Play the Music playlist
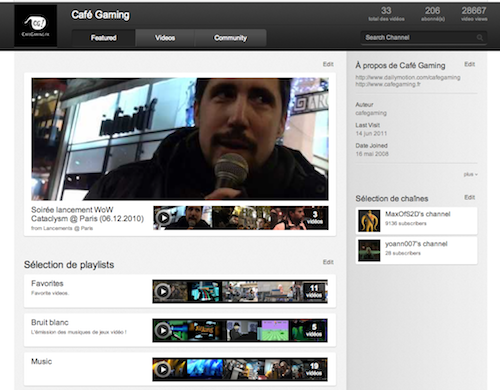The width and height of the screenshot is (500, 390). 163,369
